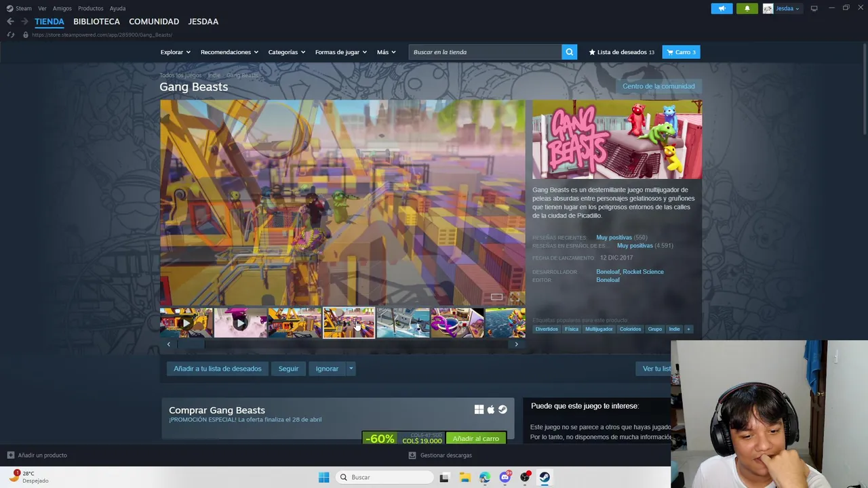Expand the Más dropdown
This screenshot has height=488, width=868.
point(386,52)
